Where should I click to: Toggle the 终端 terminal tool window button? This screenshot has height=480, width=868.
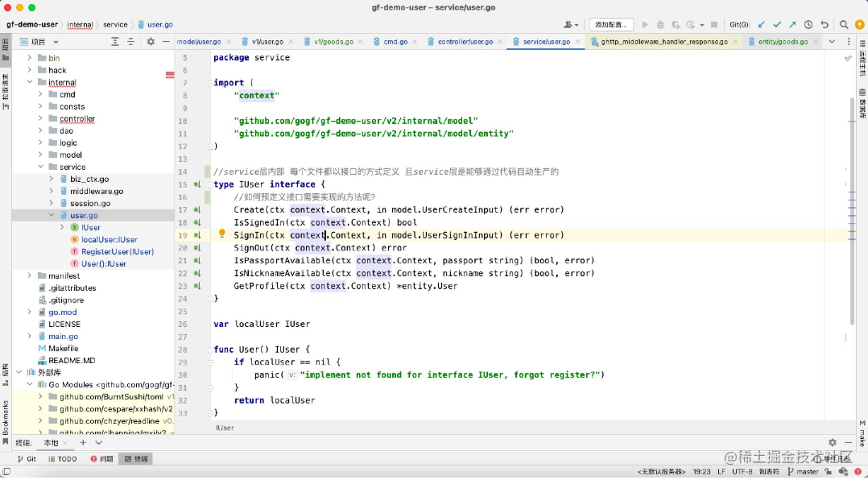pyautogui.click(x=136, y=459)
